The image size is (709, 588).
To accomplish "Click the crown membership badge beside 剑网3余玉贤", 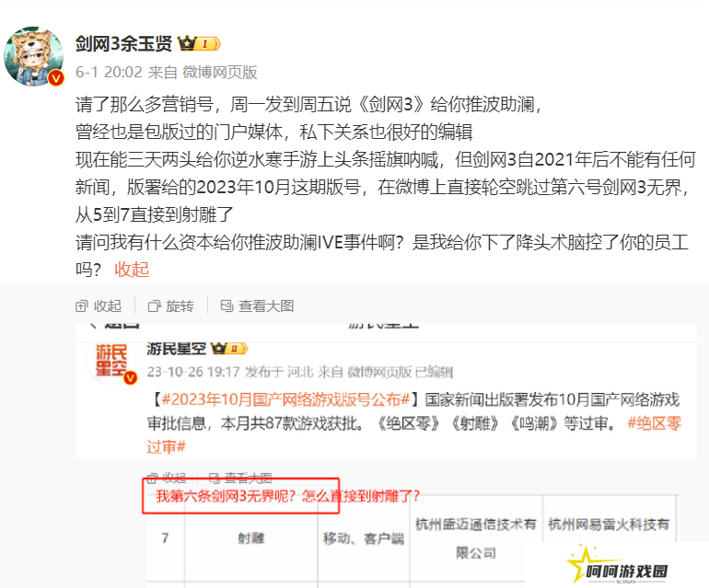I will (199, 44).
